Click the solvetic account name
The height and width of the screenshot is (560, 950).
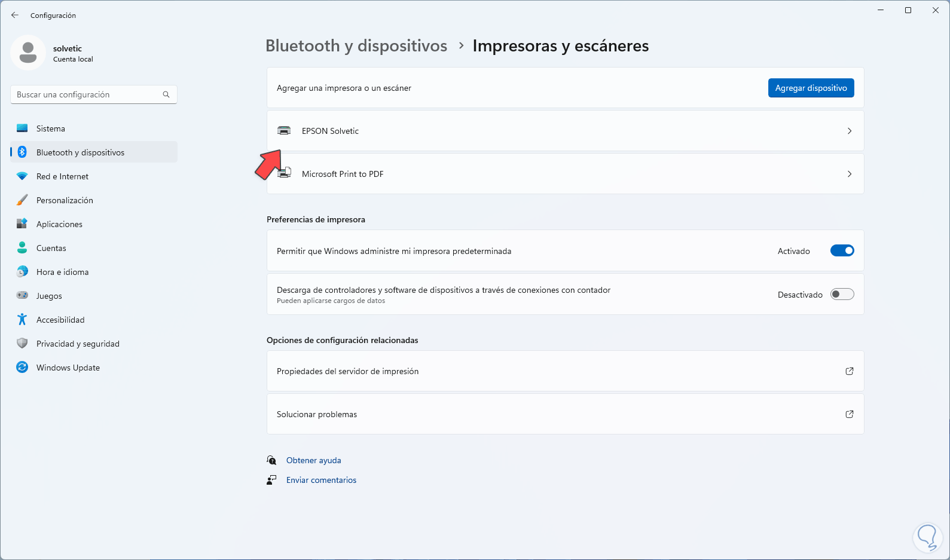click(x=68, y=48)
